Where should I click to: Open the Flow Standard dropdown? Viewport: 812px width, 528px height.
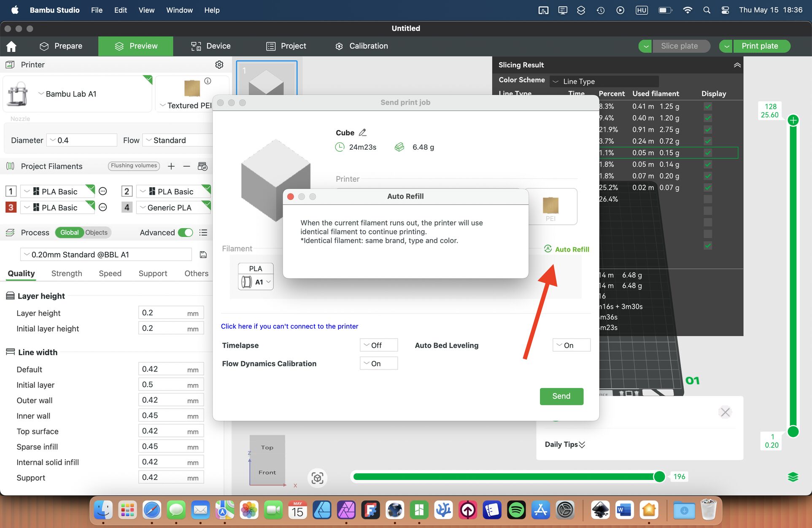(177, 140)
